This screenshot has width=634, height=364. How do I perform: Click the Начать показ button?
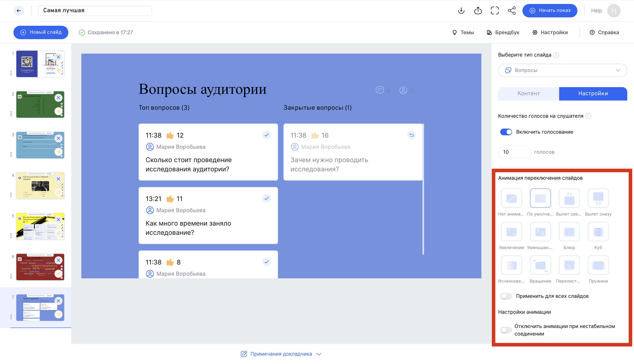[550, 10]
